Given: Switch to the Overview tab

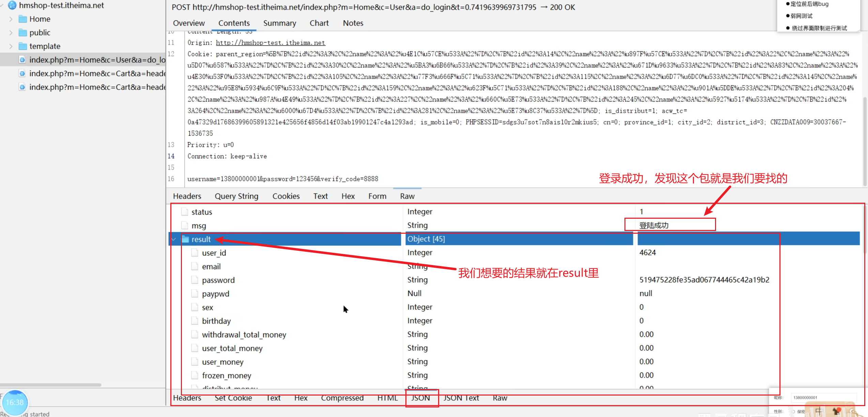Looking at the screenshot, I should [x=189, y=23].
